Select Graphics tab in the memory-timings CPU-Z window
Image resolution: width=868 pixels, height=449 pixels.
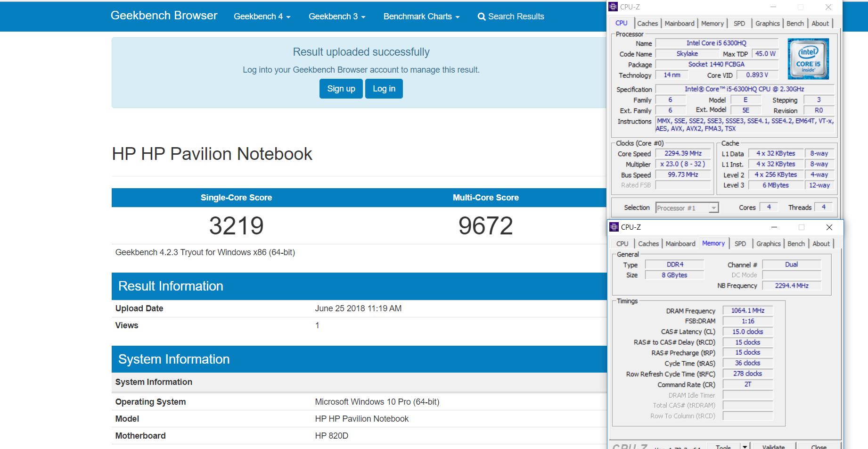click(x=769, y=244)
